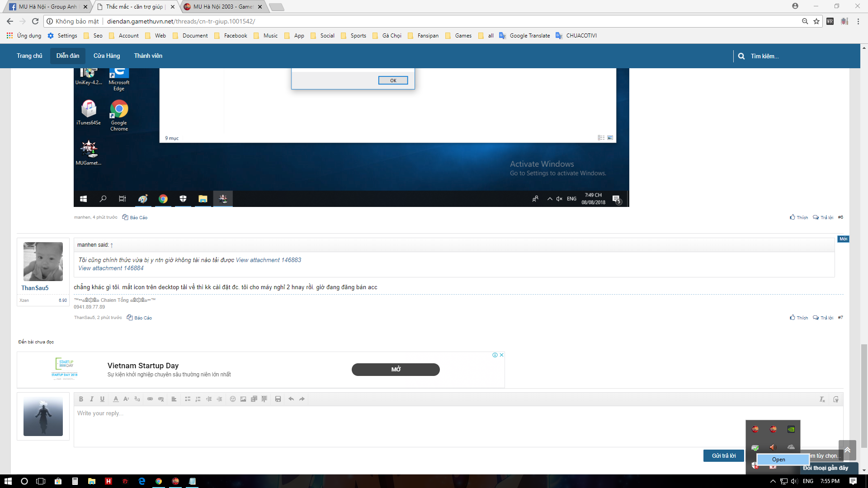
Task: Click the OK button in dialog box
Action: click(393, 80)
